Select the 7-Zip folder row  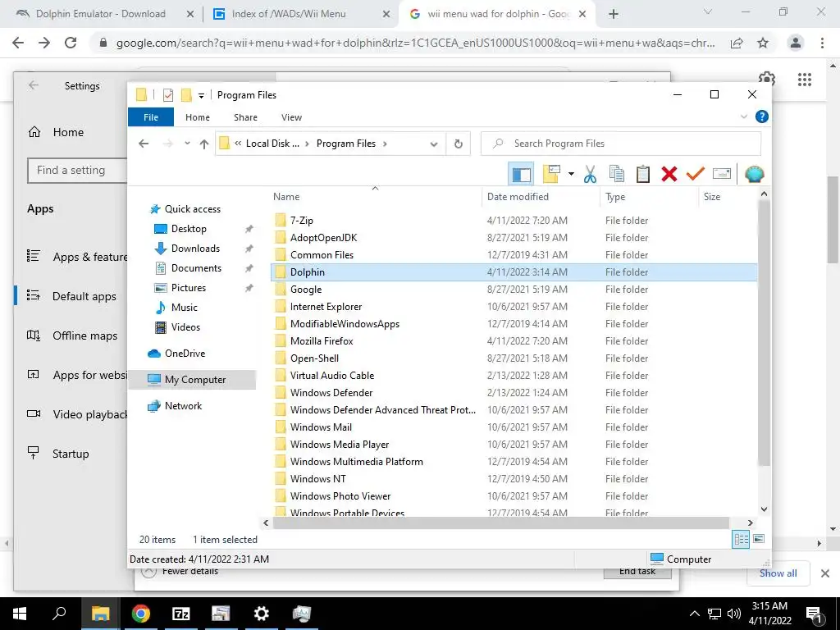click(514, 220)
